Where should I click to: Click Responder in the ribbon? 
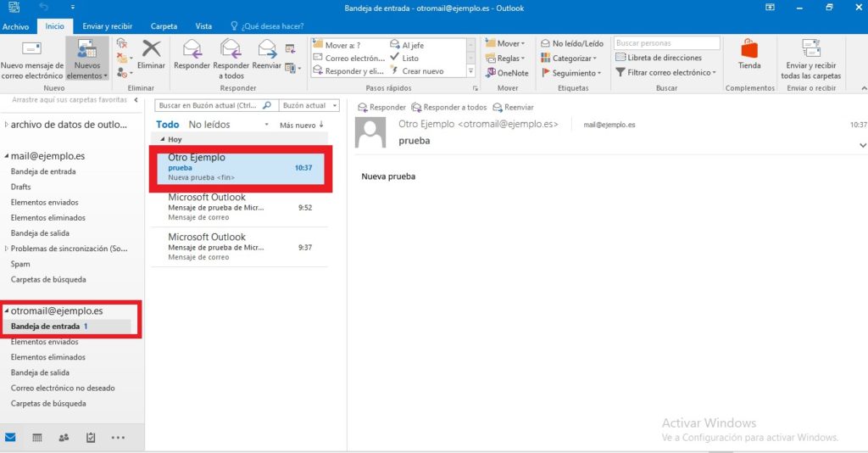click(x=192, y=55)
